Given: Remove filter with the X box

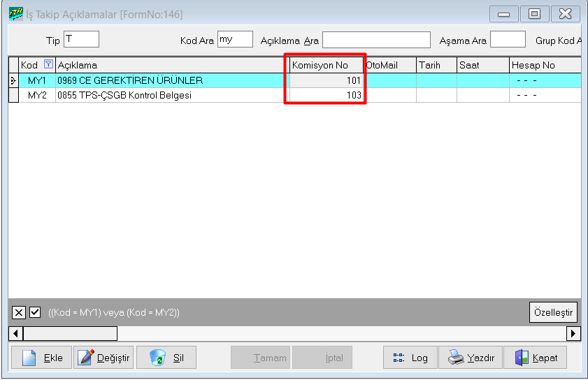Looking at the screenshot, I should 19,312.
